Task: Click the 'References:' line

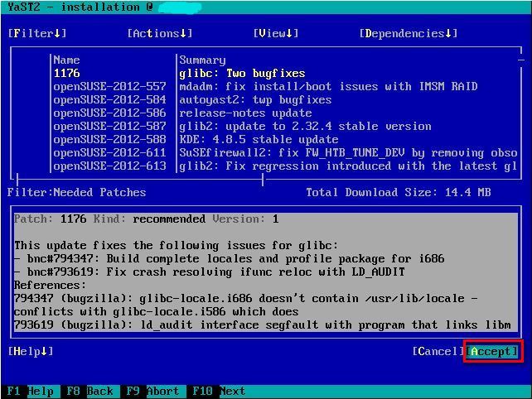Action: click(50, 285)
